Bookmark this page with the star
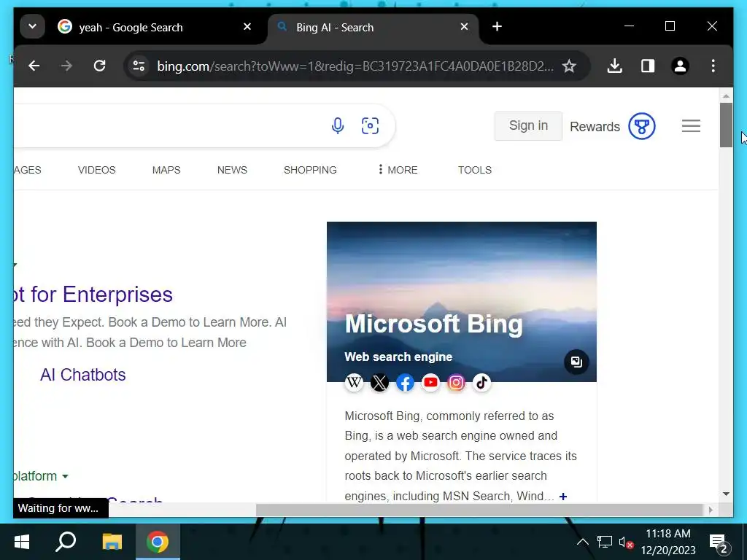 click(x=569, y=66)
